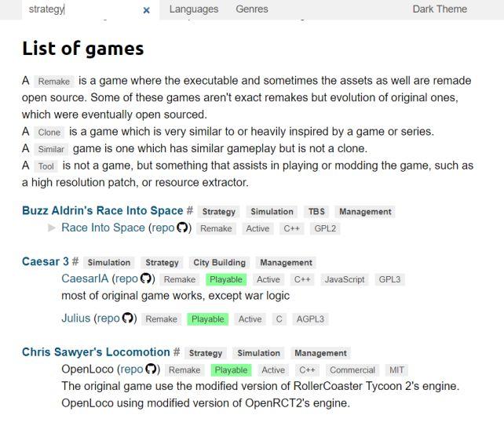Click the OpenLoco project name
Viewport: 504px width, 426px height.
click(87, 370)
